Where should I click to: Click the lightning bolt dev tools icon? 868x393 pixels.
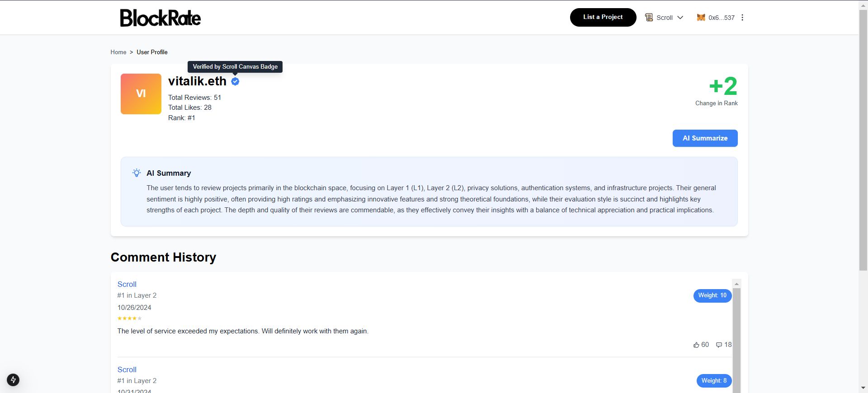click(13, 379)
